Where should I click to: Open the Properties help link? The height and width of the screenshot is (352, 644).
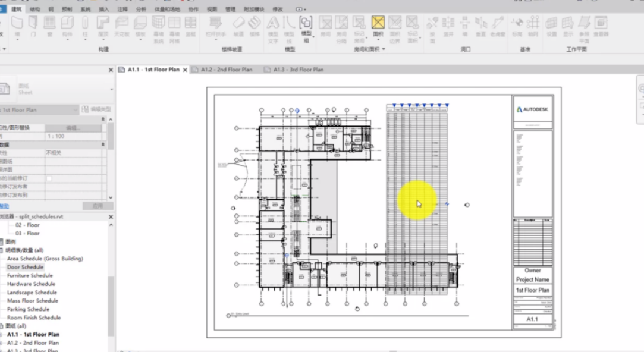(x=4, y=206)
